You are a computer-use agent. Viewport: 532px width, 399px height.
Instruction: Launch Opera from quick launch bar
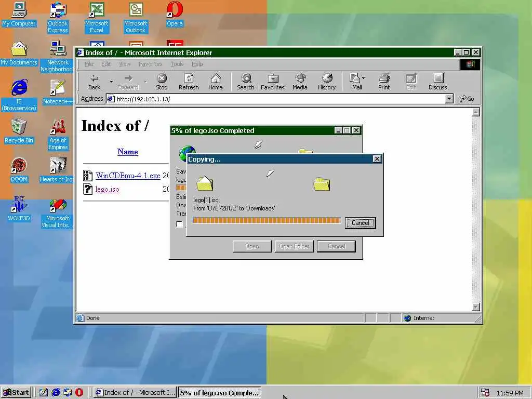point(79,393)
